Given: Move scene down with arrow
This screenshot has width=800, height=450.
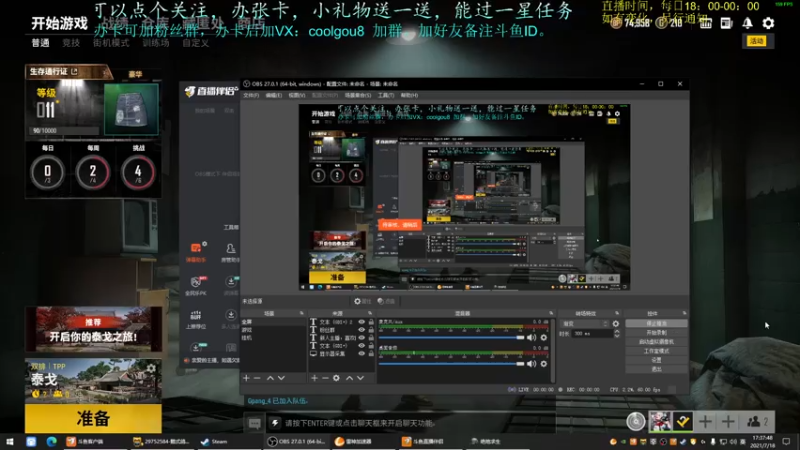Looking at the screenshot, I should pos(281,378).
